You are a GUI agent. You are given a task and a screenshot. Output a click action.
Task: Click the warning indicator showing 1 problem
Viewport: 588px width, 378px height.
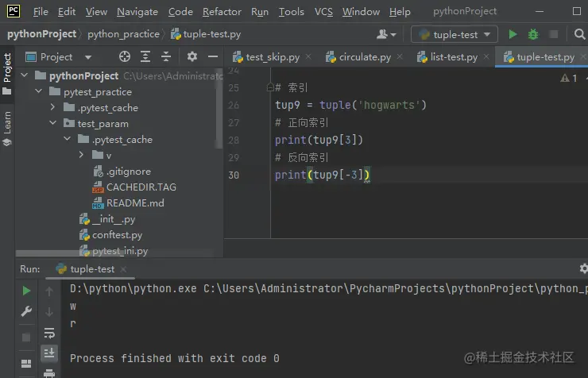click(569, 78)
